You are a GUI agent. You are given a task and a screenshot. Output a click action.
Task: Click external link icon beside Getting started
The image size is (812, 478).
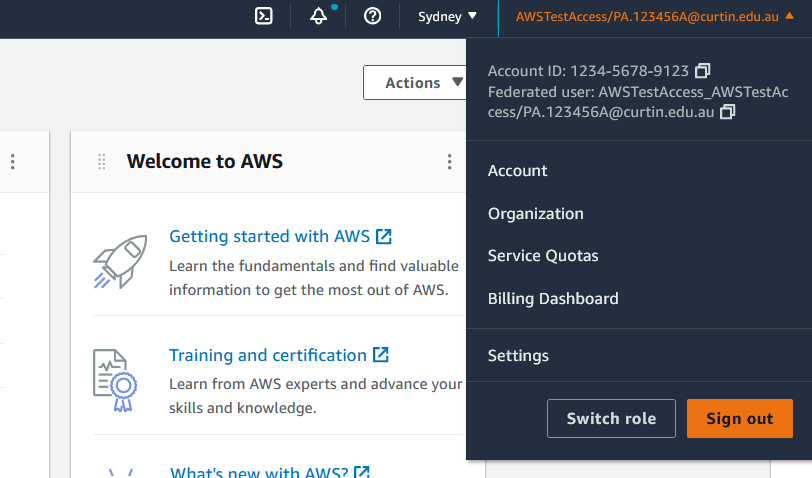tap(384, 236)
